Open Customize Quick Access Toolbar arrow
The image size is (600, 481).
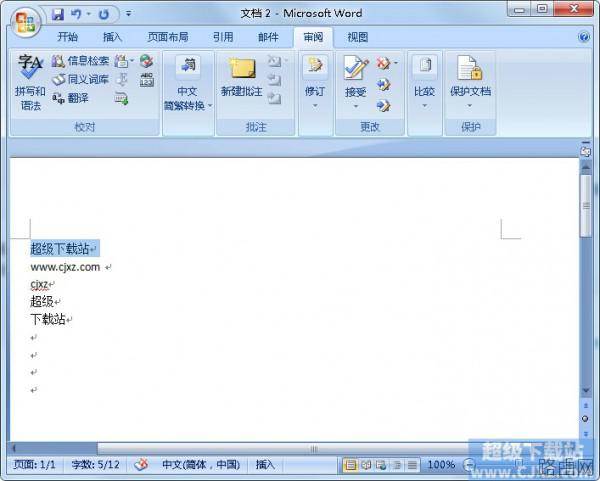click(x=129, y=14)
